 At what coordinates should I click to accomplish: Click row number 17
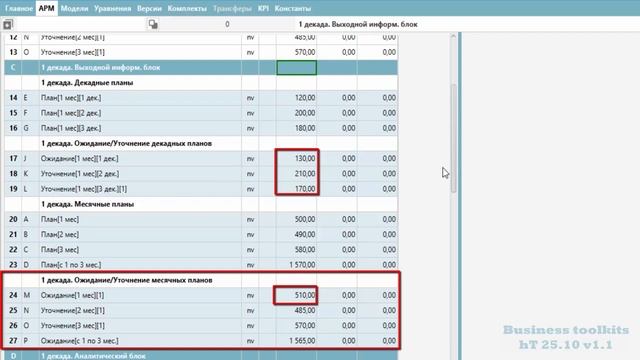[x=13, y=159]
